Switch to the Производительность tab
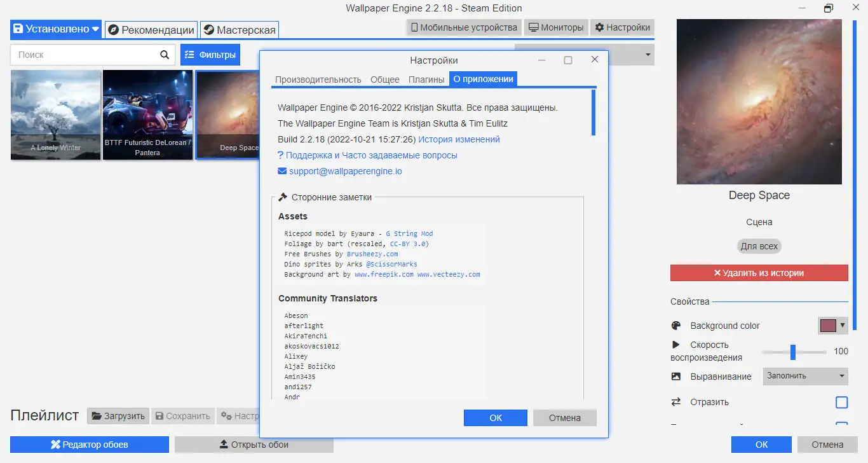The width and height of the screenshot is (868, 463). coord(318,79)
